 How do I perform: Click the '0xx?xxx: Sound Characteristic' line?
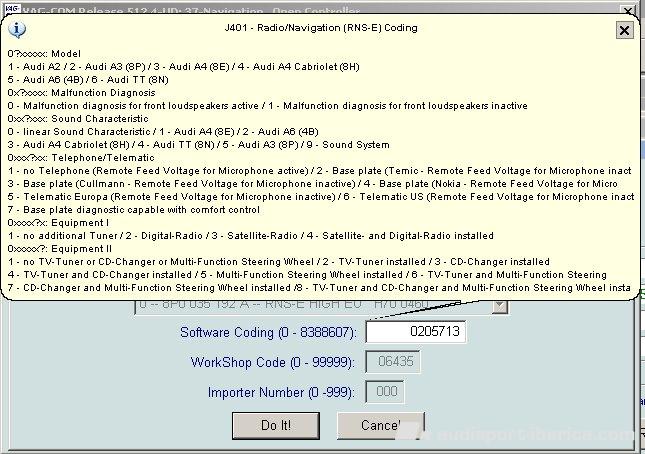tap(78, 119)
